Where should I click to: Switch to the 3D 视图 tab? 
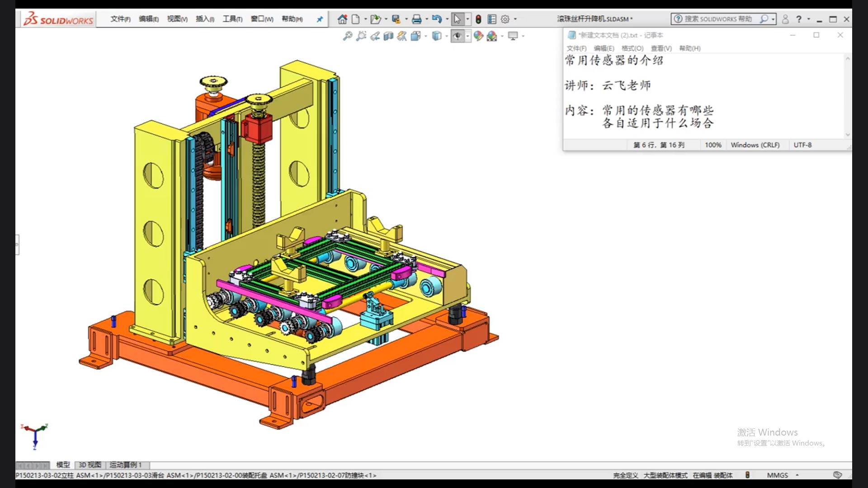point(90,465)
